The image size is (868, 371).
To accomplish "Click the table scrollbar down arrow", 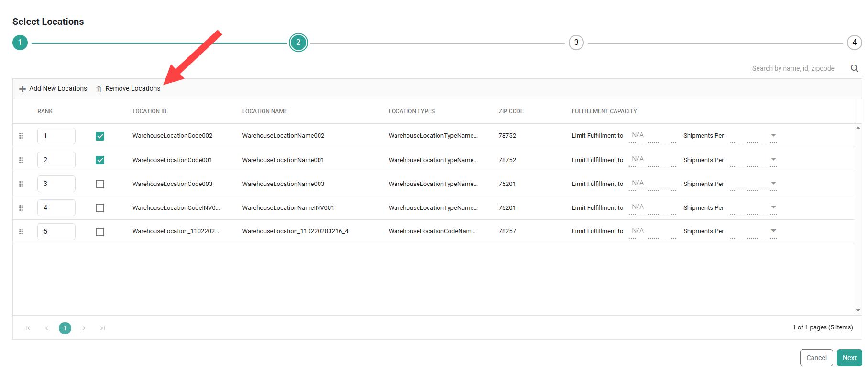I will coord(858,310).
